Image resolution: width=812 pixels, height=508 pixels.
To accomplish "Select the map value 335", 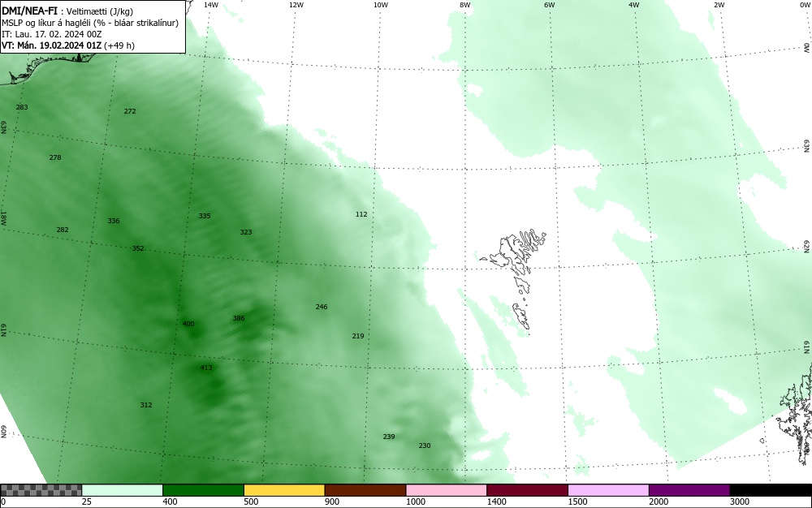I will coord(205,216).
